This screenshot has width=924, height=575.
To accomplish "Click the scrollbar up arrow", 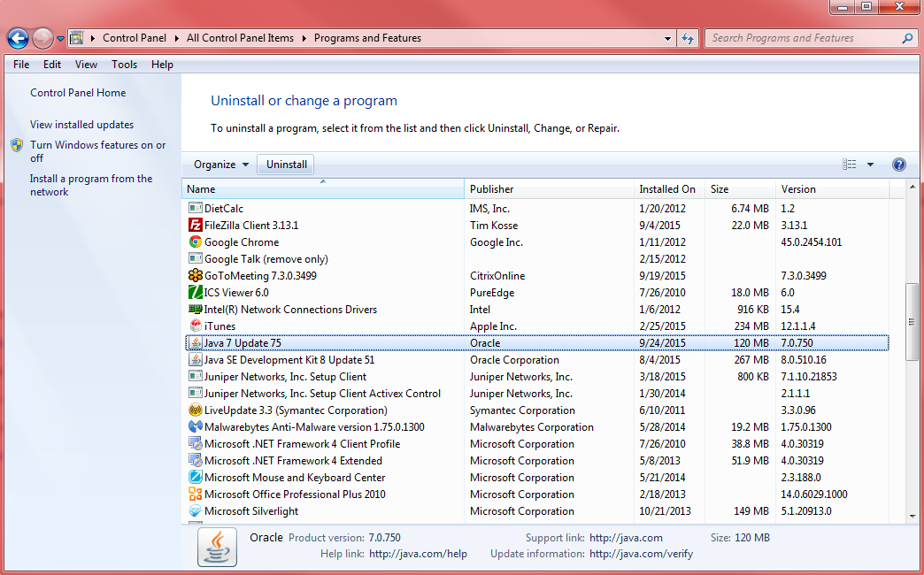I will pos(912,187).
